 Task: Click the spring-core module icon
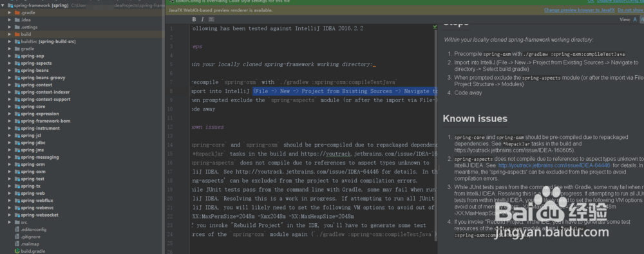tap(17, 106)
